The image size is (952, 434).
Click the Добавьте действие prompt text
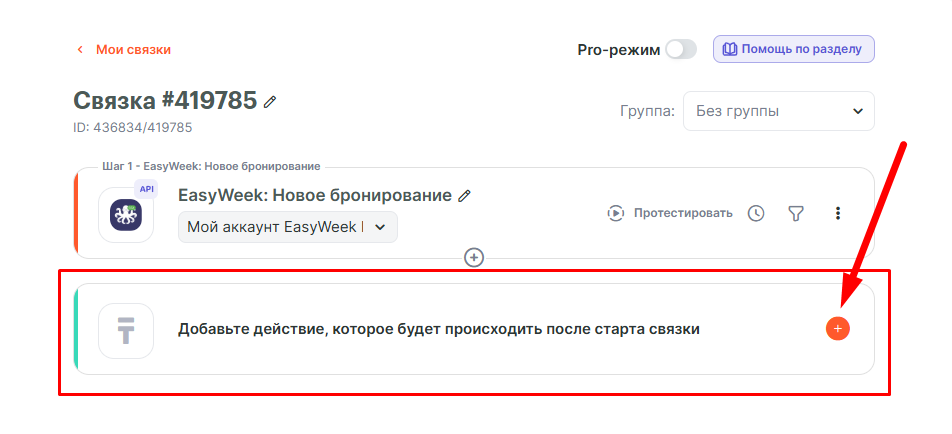(x=438, y=329)
